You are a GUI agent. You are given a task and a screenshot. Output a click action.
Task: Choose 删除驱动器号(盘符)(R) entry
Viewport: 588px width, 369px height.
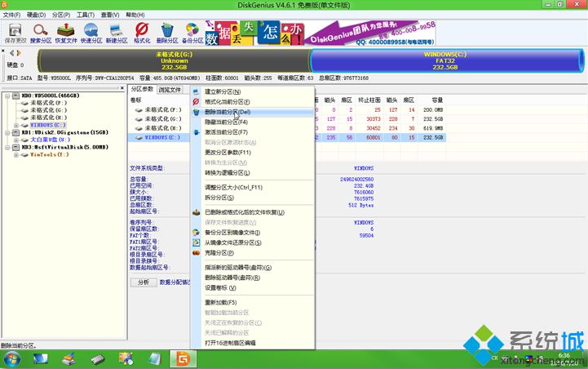[252, 278]
